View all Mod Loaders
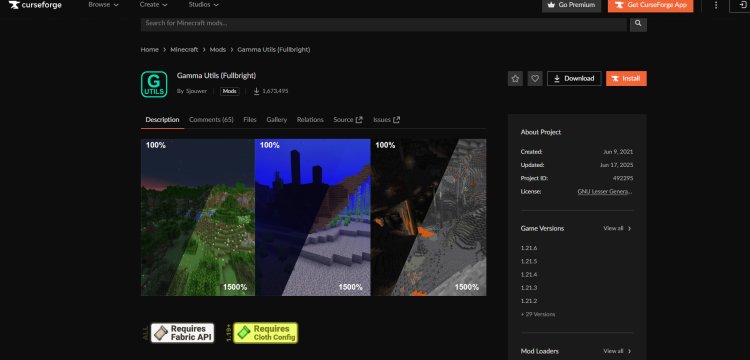Image resolution: width=750 pixels, height=360 pixels. [x=617, y=351]
